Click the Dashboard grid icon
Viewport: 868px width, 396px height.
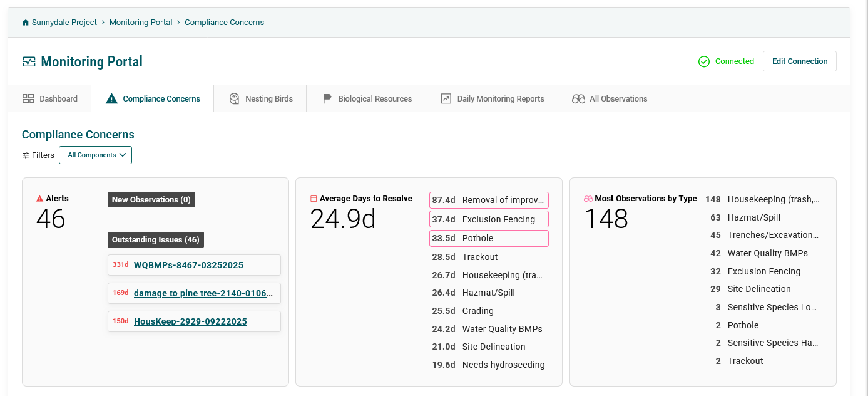[x=28, y=99]
